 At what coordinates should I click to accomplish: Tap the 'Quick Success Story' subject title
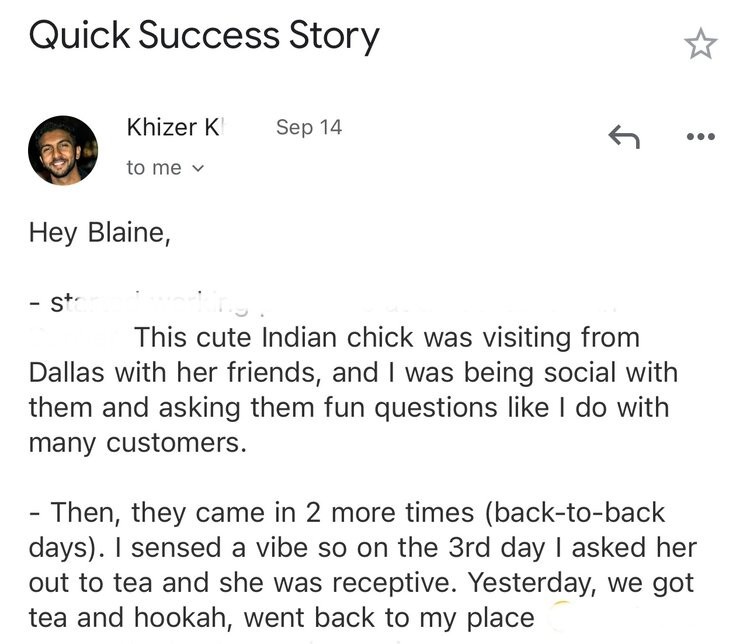pos(204,36)
